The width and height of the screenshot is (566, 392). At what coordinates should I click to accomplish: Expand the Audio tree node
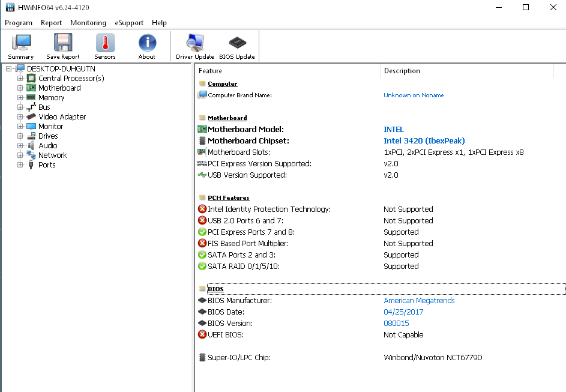(20, 145)
